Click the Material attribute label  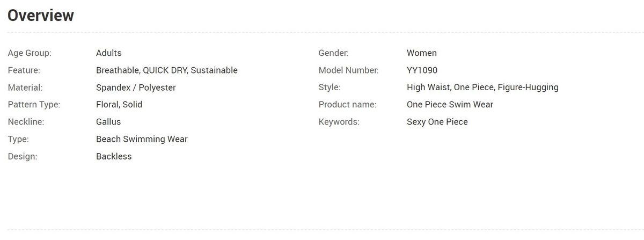pos(25,88)
